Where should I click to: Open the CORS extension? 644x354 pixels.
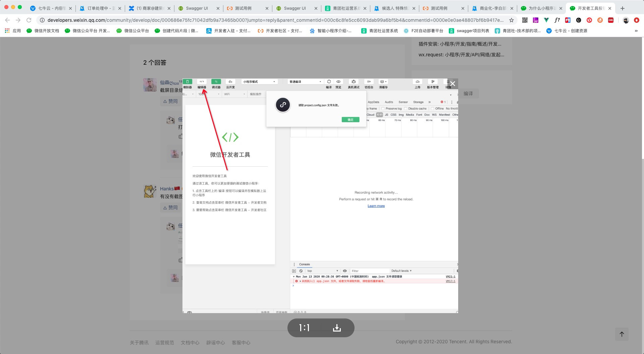click(x=611, y=20)
